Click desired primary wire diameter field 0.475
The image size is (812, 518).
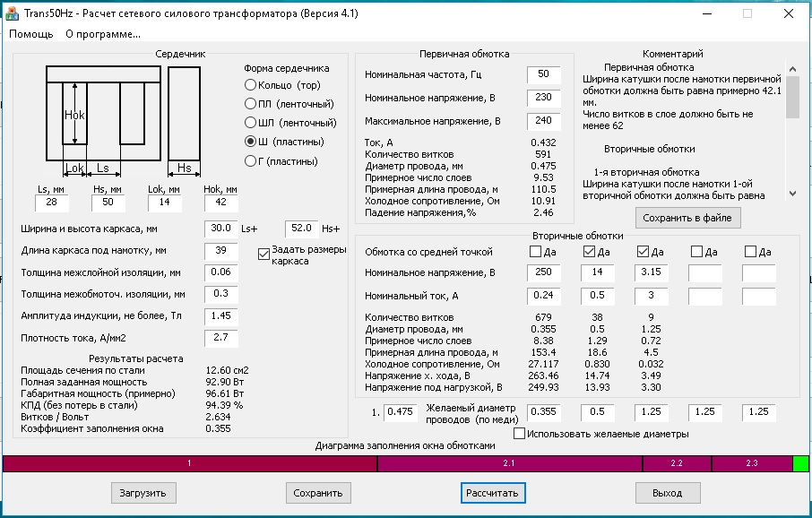tap(401, 412)
